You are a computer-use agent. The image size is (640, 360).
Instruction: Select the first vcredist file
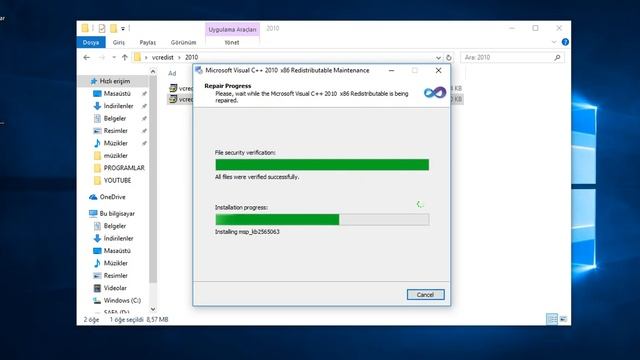(x=180, y=88)
